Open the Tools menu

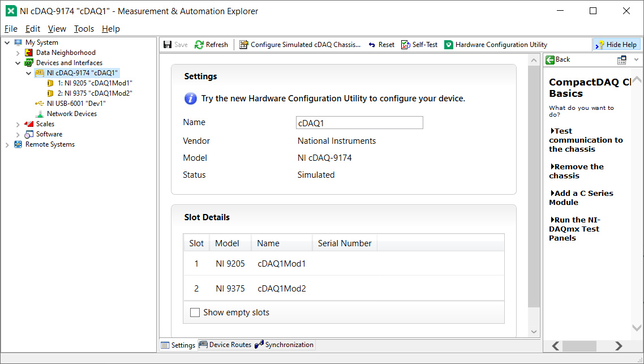click(83, 28)
